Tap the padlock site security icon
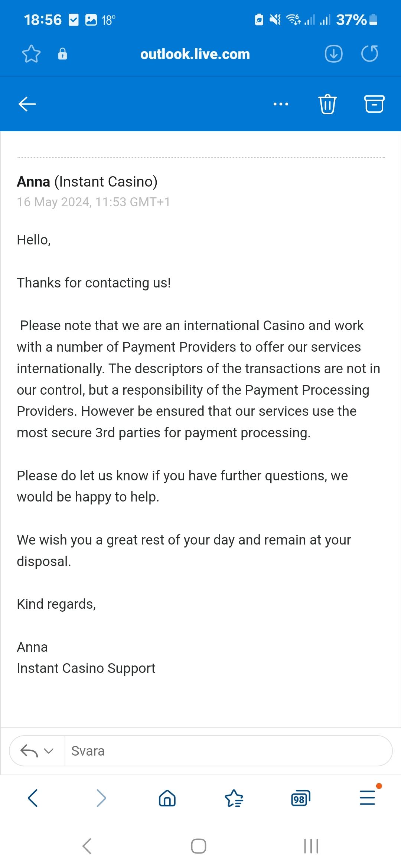This screenshot has height=868, width=401. click(62, 54)
